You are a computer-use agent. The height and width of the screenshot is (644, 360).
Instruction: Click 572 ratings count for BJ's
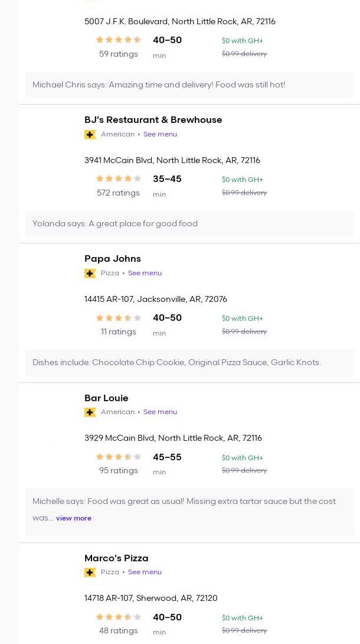pos(118,193)
